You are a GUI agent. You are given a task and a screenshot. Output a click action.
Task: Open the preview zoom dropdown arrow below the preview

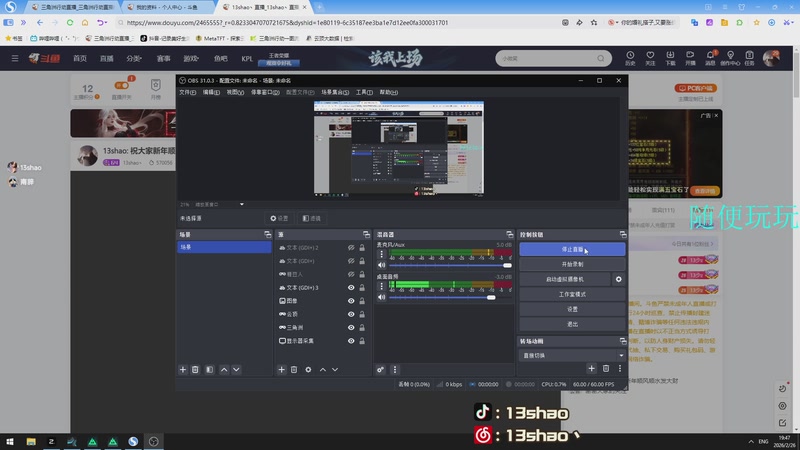pyautogui.click(x=242, y=204)
